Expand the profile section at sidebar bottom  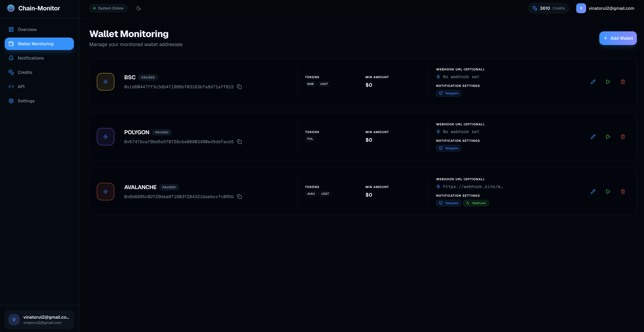point(39,319)
